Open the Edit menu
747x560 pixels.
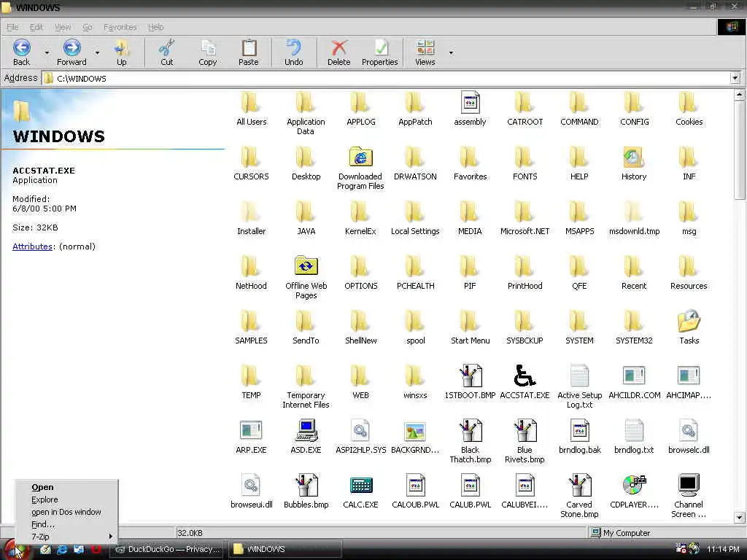(36, 27)
